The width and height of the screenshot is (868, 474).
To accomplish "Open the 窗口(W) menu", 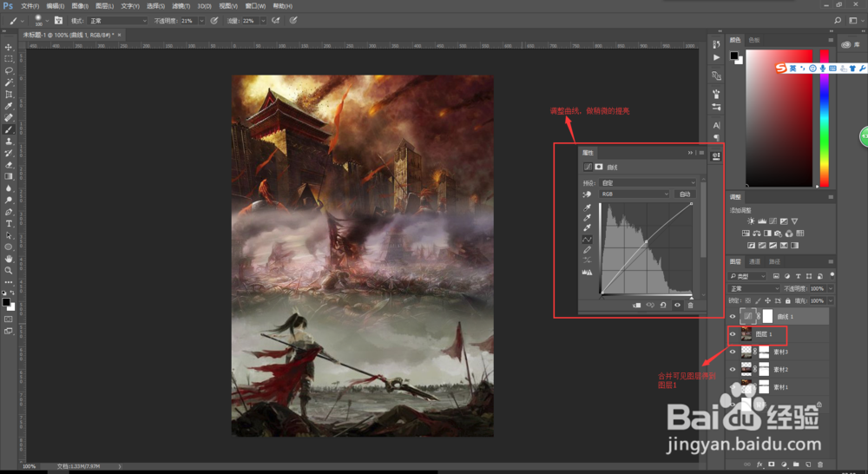I will tap(255, 6).
